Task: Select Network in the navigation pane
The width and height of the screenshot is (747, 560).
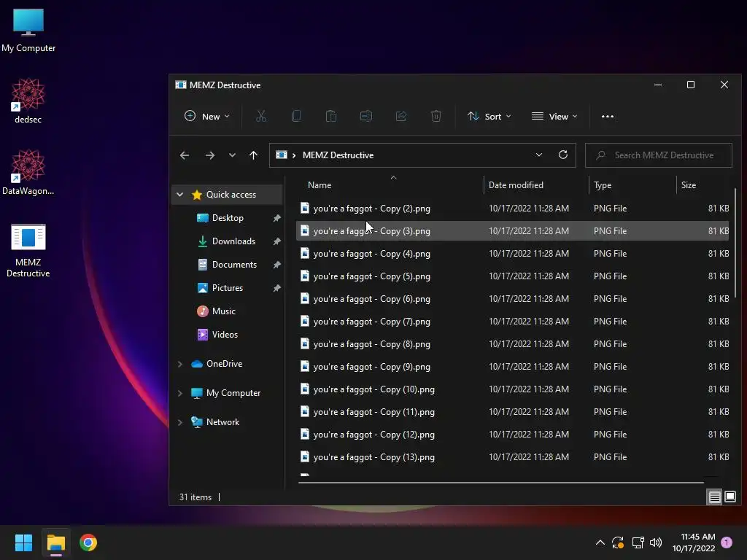Action: point(222,422)
